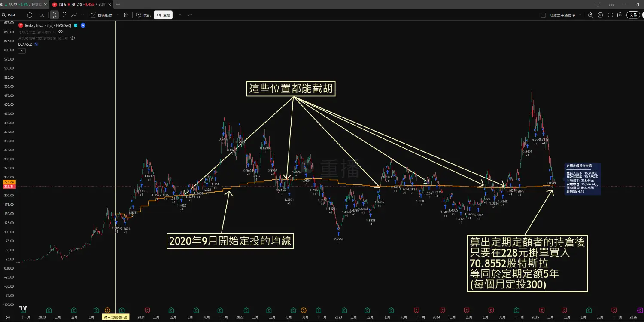The width and height of the screenshot is (644, 322).
Task: Click the highlighted replay button
Action: (163, 15)
